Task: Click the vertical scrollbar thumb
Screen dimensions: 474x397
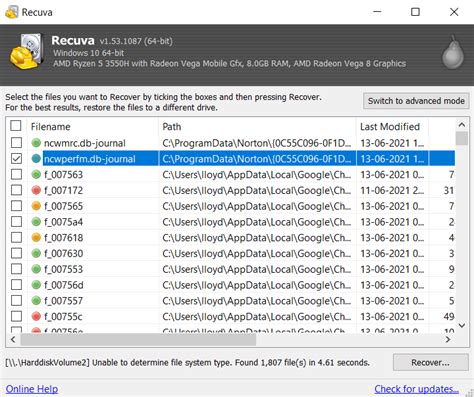Action: pyautogui.click(x=462, y=138)
